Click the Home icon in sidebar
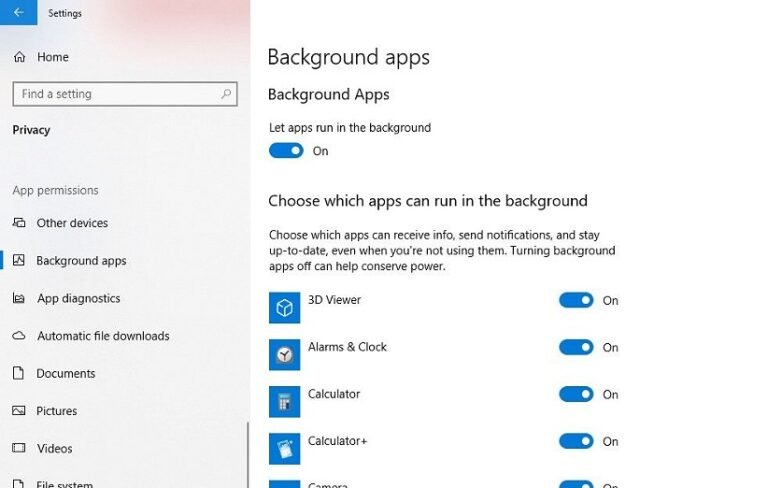 pos(19,57)
